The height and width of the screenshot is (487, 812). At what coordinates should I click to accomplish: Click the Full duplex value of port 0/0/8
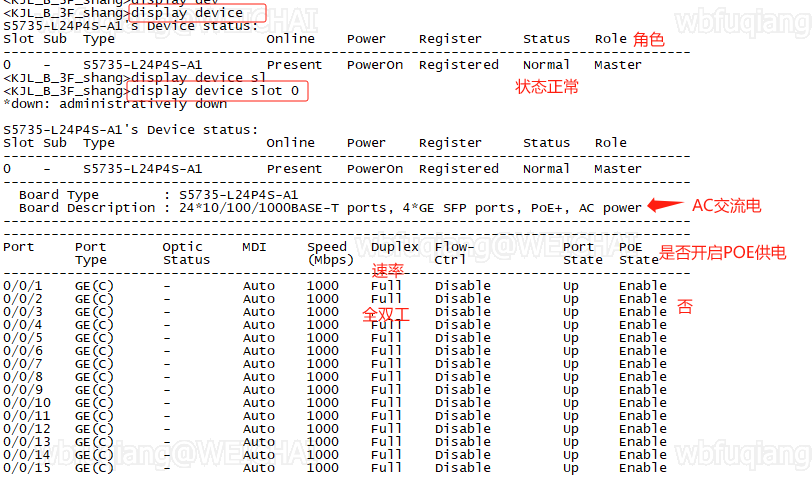point(386,377)
